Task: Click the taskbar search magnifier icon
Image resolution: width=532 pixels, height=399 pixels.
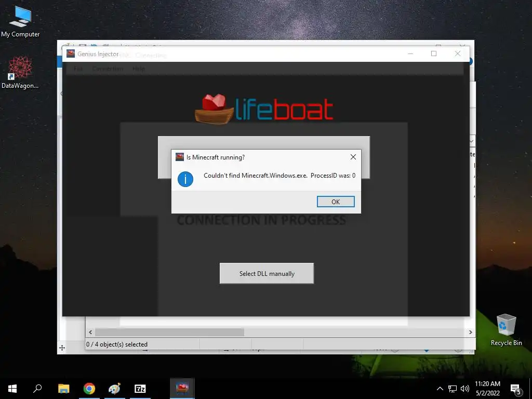Action: [x=37, y=389]
